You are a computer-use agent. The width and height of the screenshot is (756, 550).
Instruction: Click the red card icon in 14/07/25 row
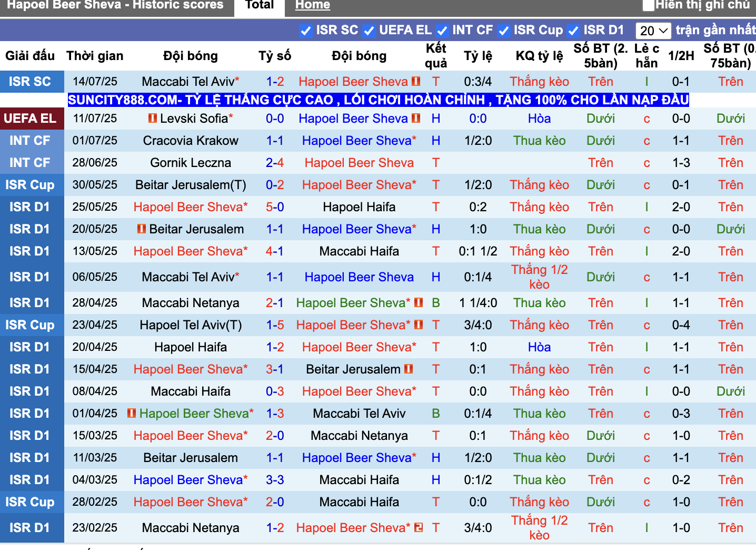tap(416, 82)
